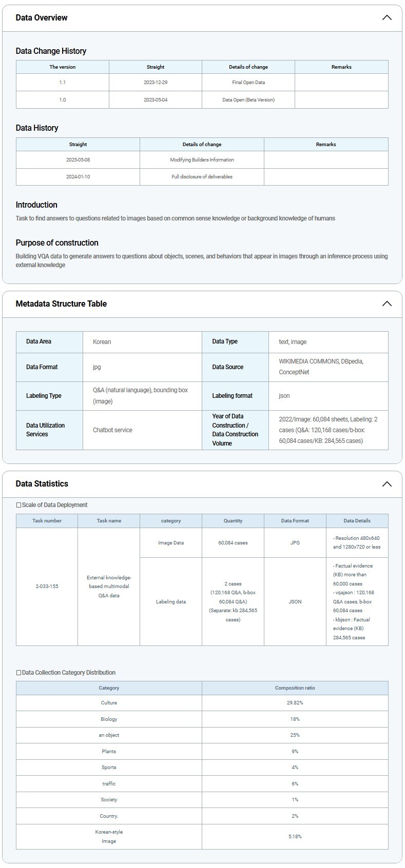Select Modifying Builders Information entry

(202, 160)
